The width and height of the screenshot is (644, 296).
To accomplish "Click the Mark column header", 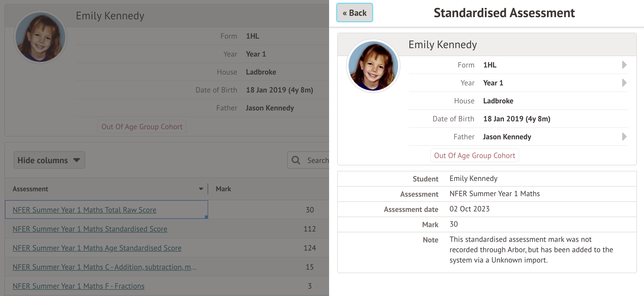I will (x=223, y=189).
